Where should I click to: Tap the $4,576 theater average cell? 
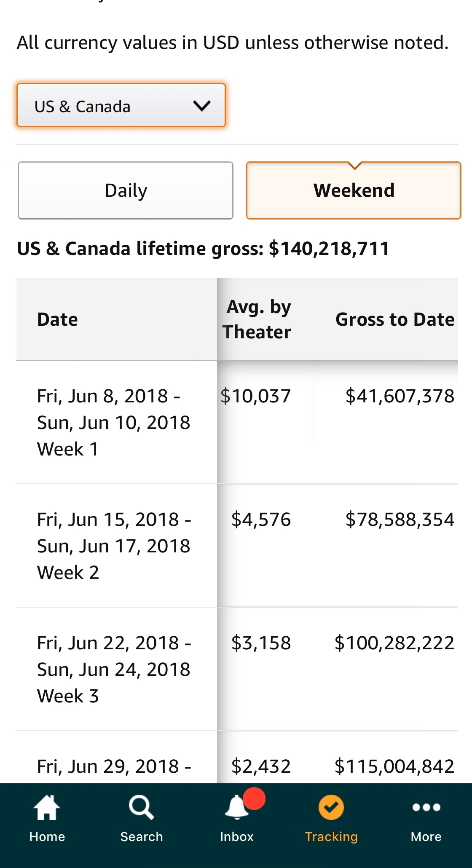(261, 520)
